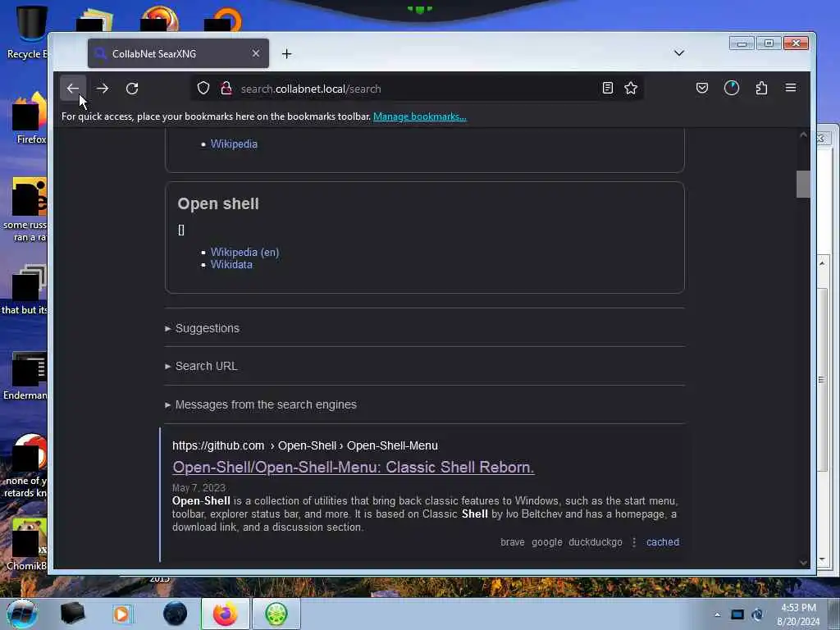840x630 pixels.
Task: Click the google engine label
Action: (x=547, y=542)
